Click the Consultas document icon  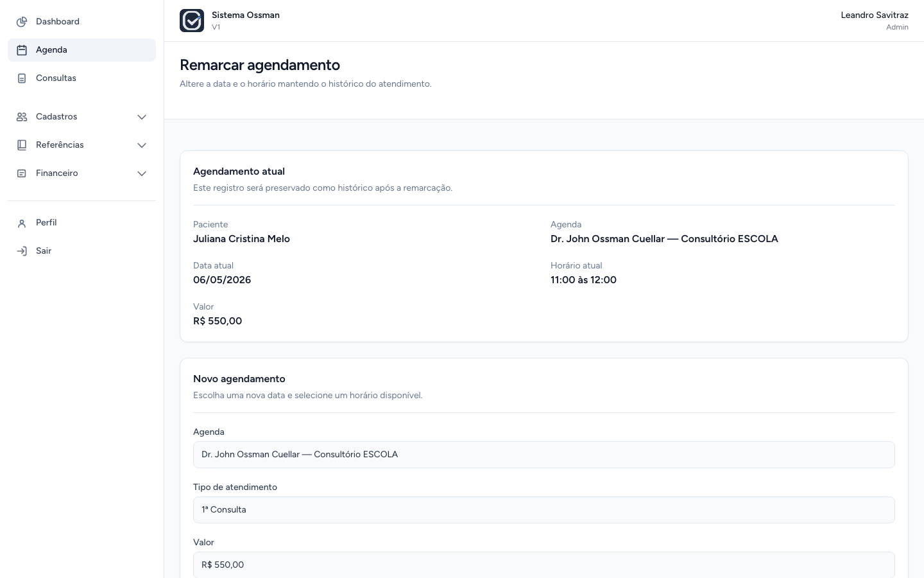(x=22, y=78)
